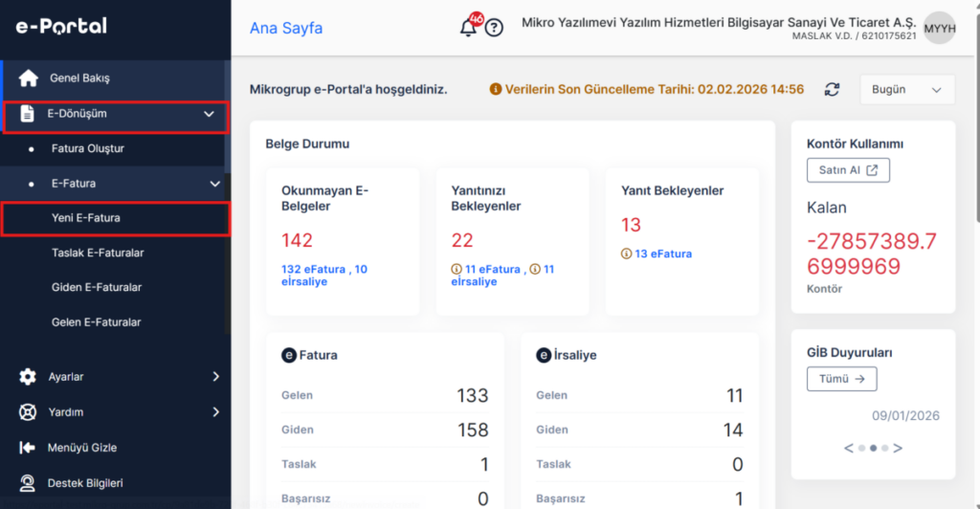Click the E-Dönüşüm document icon

tap(27, 114)
